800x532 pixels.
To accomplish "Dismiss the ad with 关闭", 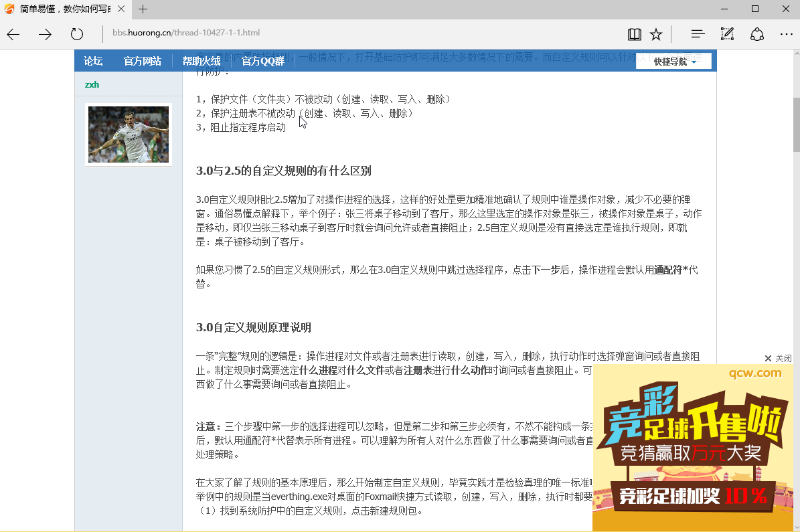I will click(778, 358).
